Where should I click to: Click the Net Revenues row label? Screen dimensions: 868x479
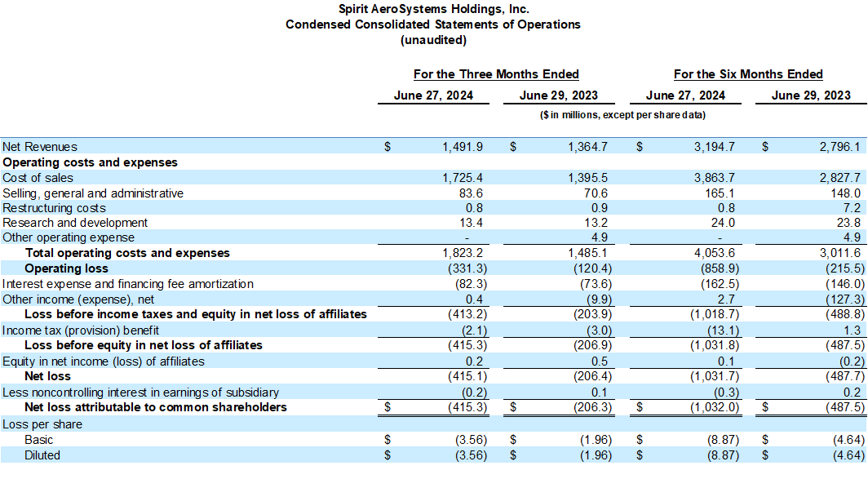[x=40, y=147]
